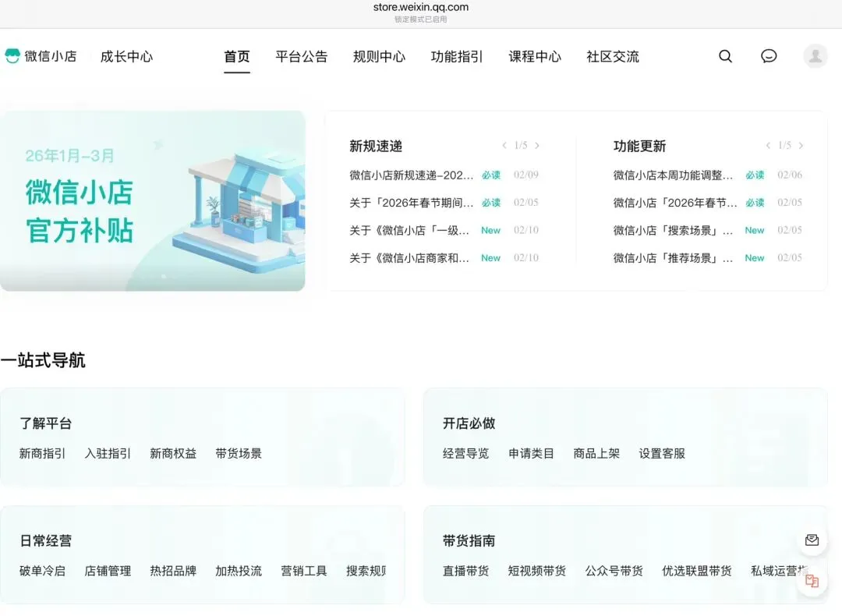Open the 社区交流 tab
This screenshot has width=842, height=616.
pos(613,56)
